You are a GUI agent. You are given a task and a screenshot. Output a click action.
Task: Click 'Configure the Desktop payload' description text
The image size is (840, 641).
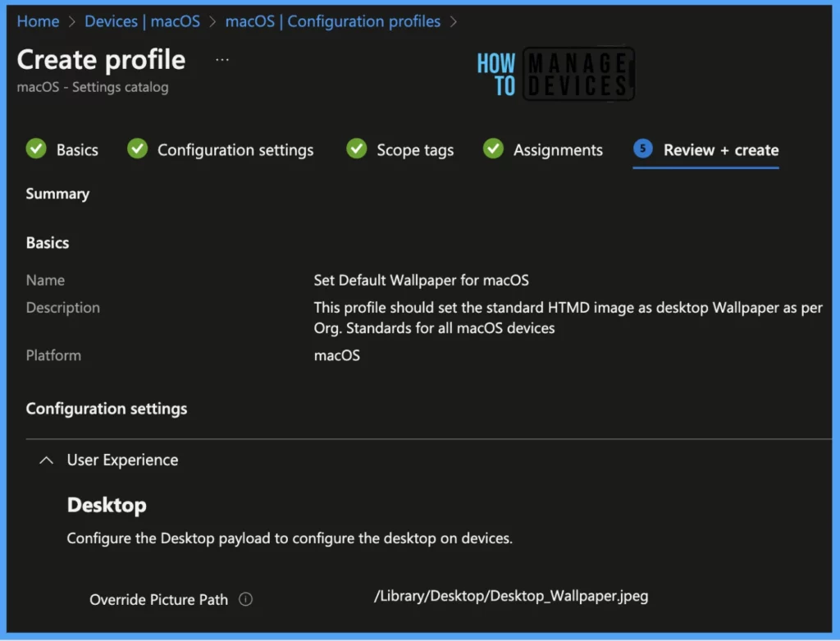point(290,538)
